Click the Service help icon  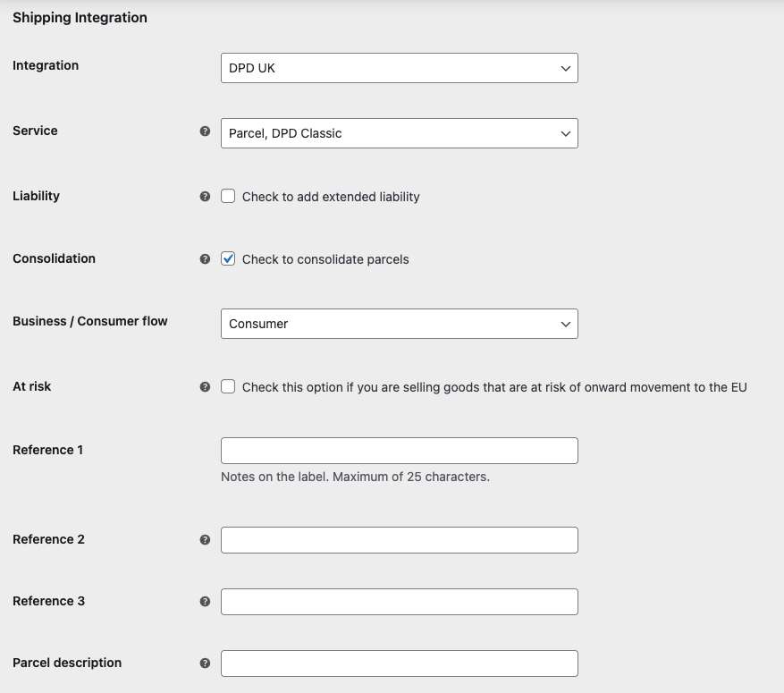click(205, 132)
